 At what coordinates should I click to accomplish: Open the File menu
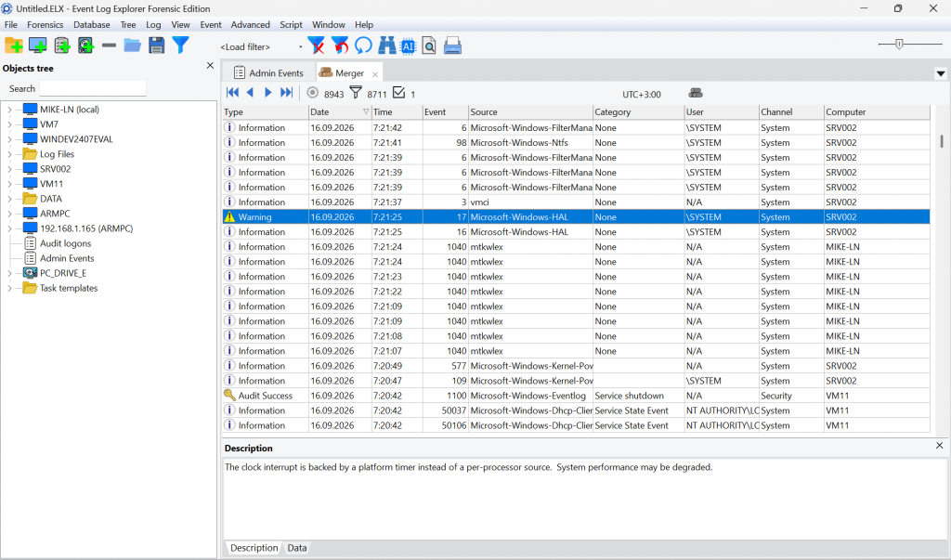(11, 25)
